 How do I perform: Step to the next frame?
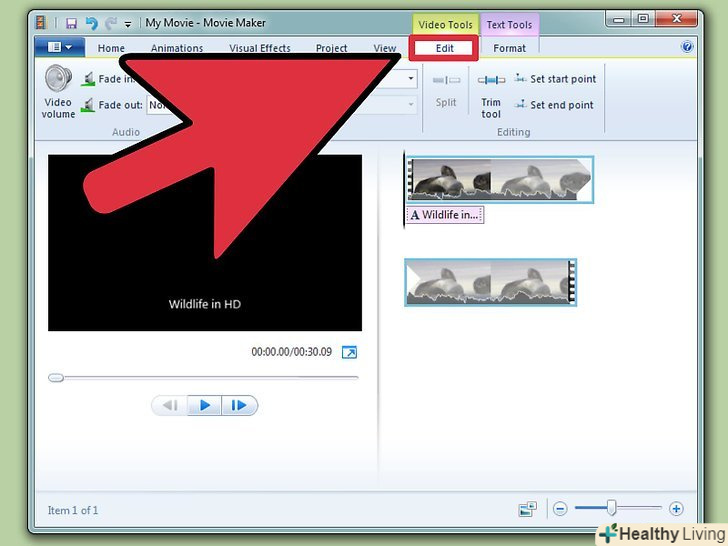click(239, 405)
